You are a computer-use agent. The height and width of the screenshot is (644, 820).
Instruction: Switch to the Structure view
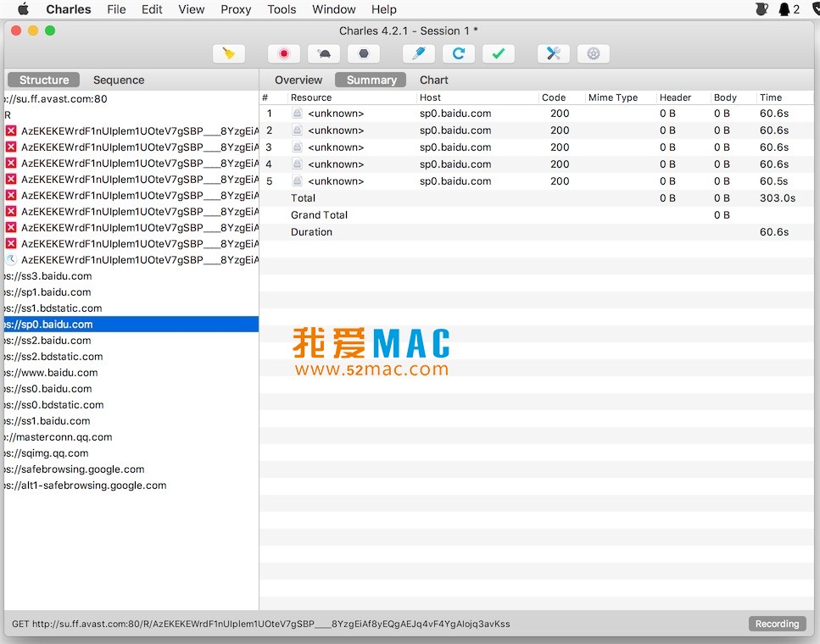[x=44, y=80]
